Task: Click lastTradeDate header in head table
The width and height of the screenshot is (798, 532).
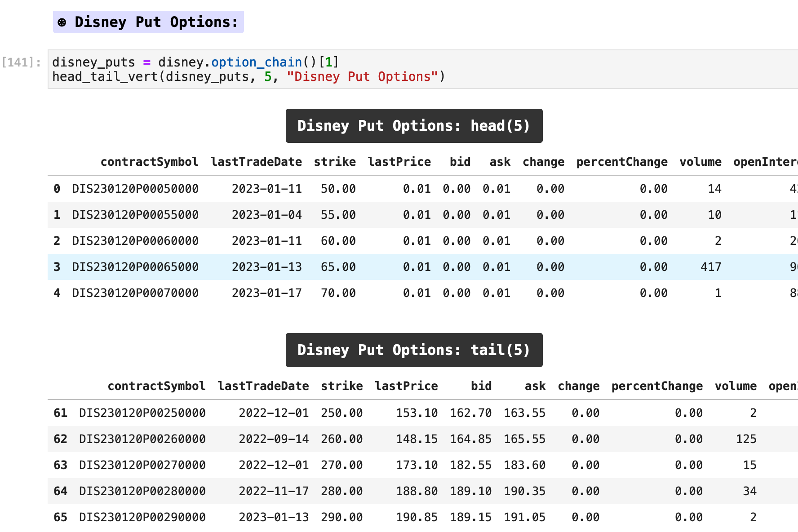Action: click(256, 162)
